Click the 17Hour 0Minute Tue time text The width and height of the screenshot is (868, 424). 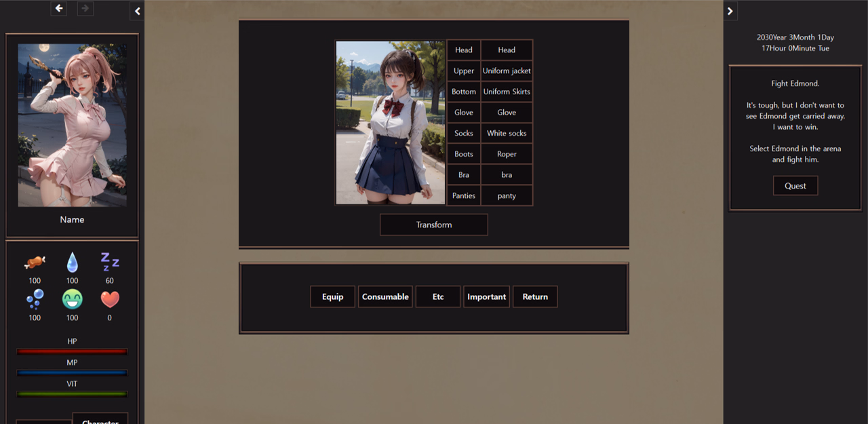click(795, 48)
